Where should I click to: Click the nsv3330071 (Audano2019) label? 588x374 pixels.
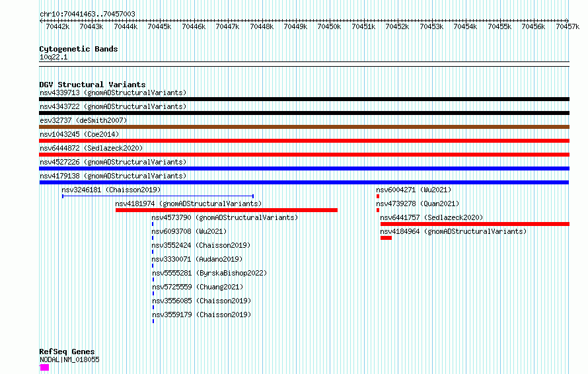tap(197, 259)
